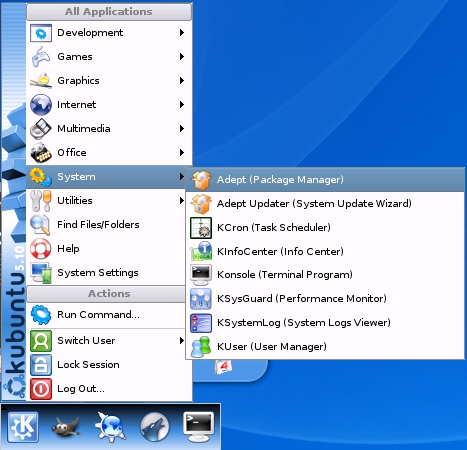Click the Internet globe icon
Viewport: 467px width, 450px height.
(41, 104)
